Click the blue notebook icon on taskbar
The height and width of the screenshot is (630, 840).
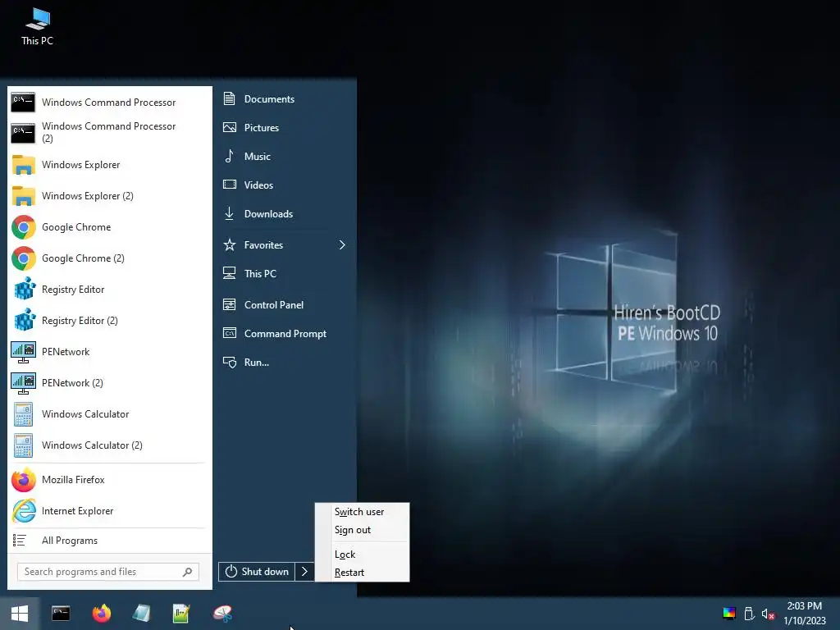141,614
